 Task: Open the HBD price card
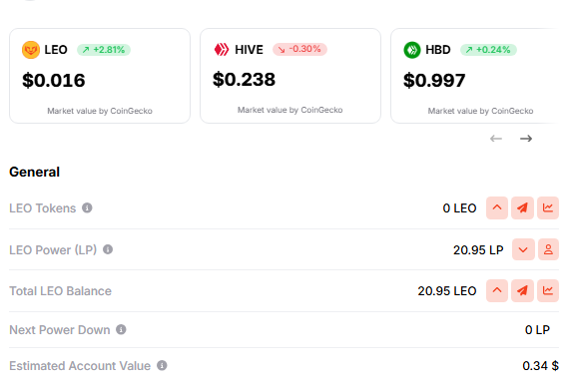[477, 76]
